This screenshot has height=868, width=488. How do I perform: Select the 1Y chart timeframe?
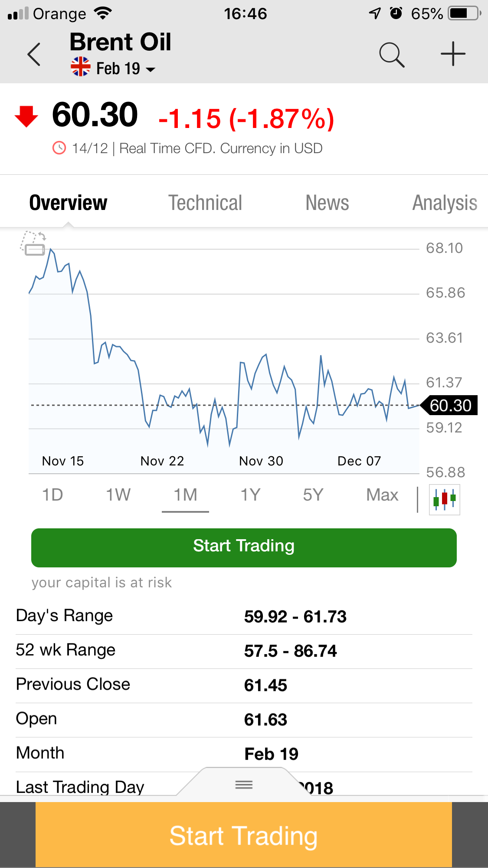click(250, 495)
